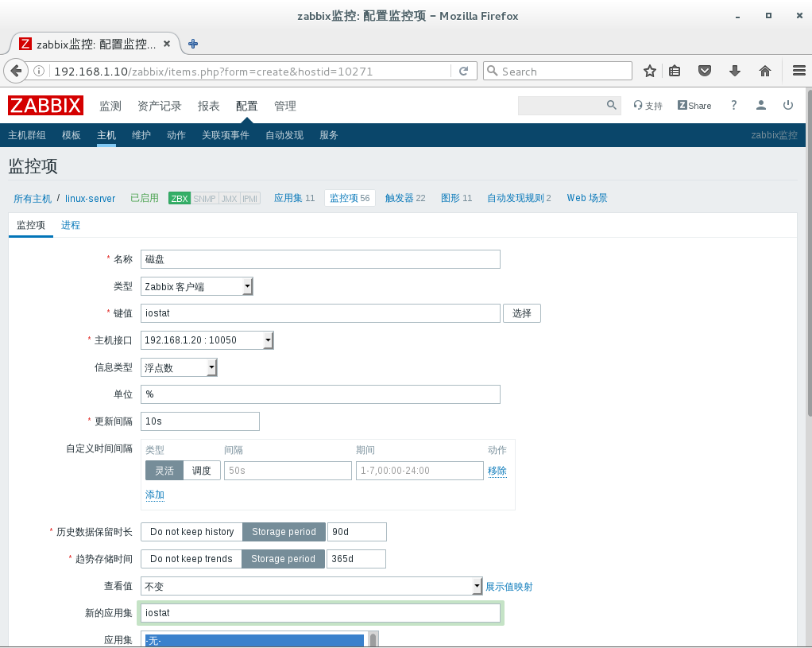
Task: Open a new tab with the plus icon
Action: pos(193,44)
